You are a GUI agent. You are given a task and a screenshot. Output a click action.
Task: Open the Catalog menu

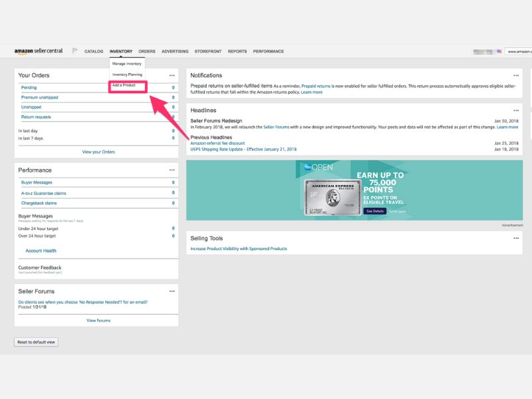[94, 51]
